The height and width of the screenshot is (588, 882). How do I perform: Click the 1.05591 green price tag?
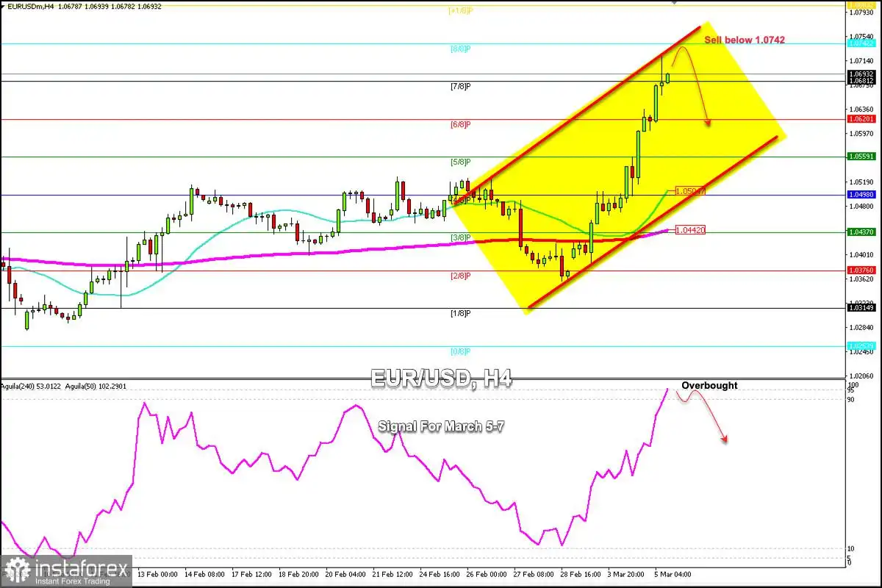tap(862, 157)
